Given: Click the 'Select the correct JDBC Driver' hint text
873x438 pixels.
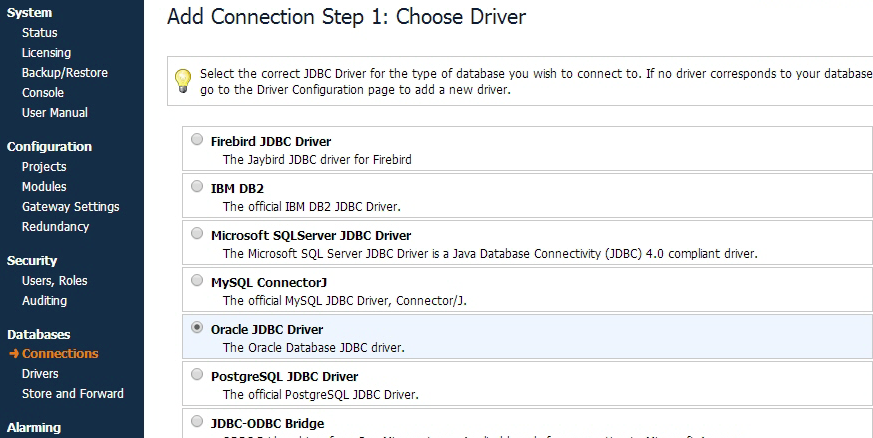Looking at the screenshot, I should [536, 81].
